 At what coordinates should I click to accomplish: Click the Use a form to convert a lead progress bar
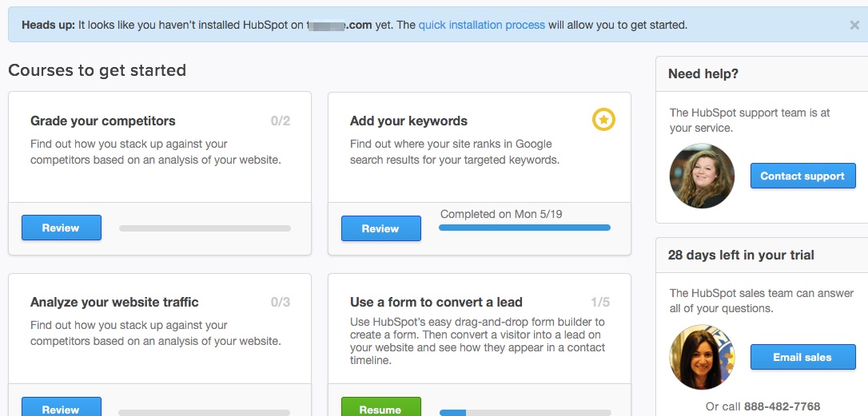tap(525, 413)
